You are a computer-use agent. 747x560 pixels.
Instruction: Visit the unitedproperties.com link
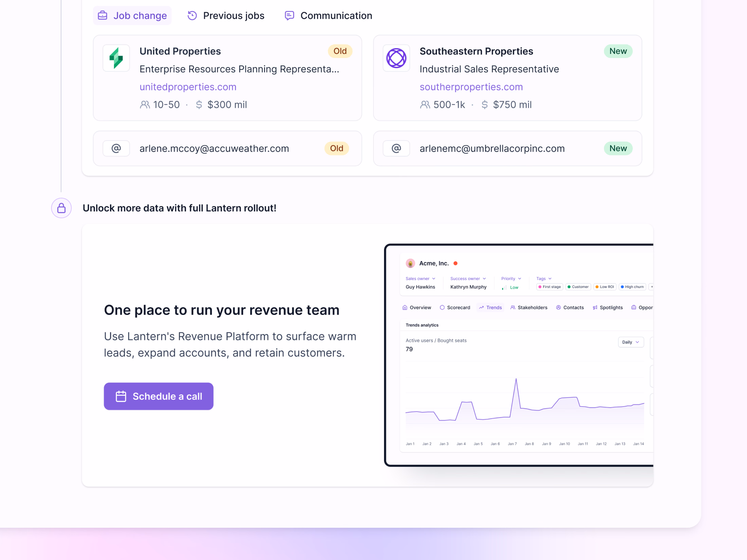click(188, 87)
